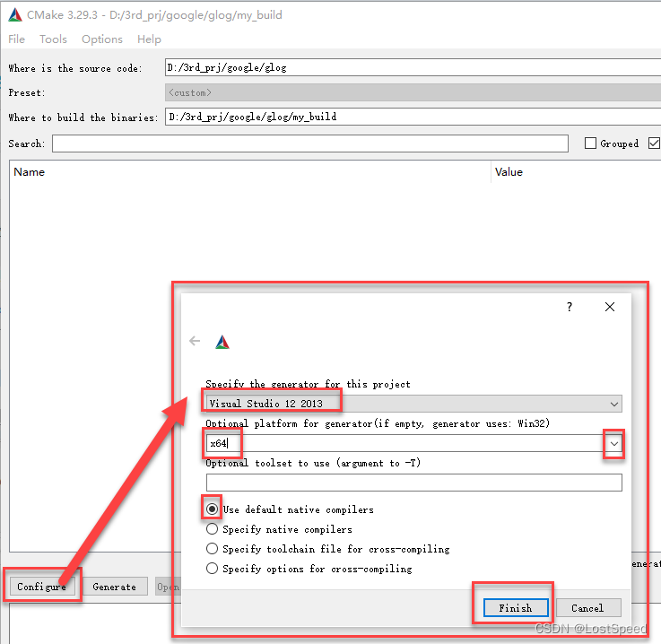Viewport: 661px width, 644px height.
Task: Click the CMake logo in the title bar
Action: [x=15, y=14]
